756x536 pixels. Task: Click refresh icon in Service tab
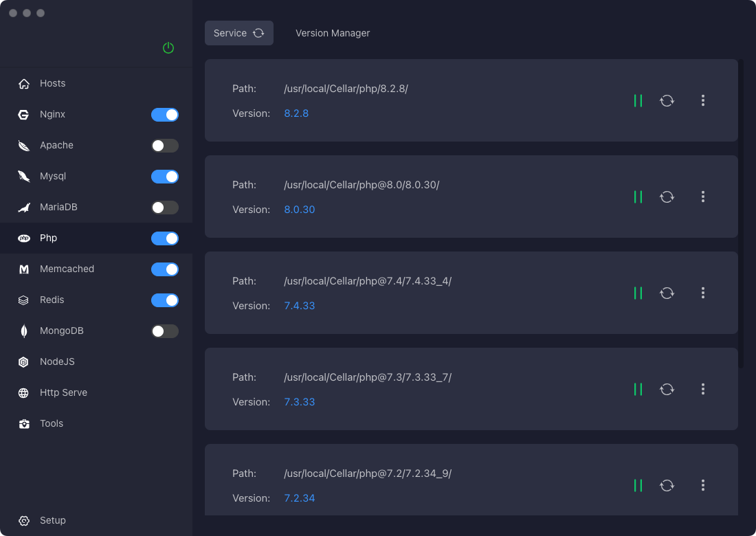(x=259, y=33)
